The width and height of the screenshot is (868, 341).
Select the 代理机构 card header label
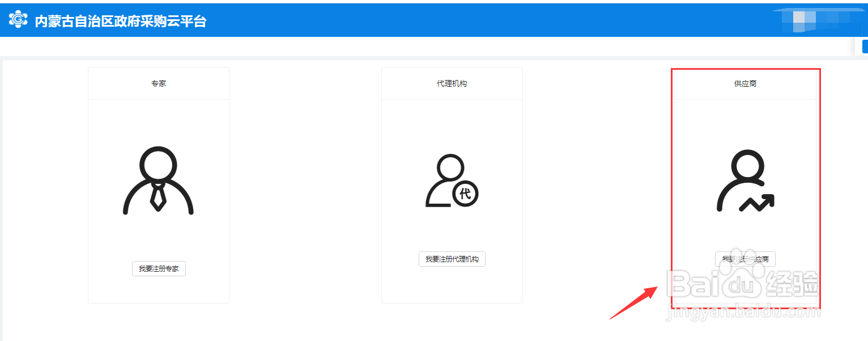(x=452, y=83)
